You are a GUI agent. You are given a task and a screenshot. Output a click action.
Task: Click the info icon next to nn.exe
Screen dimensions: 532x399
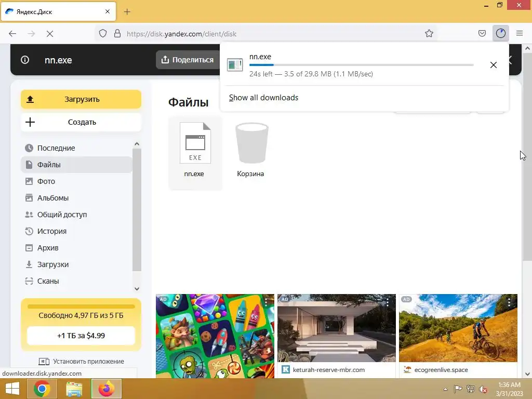tap(25, 60)
